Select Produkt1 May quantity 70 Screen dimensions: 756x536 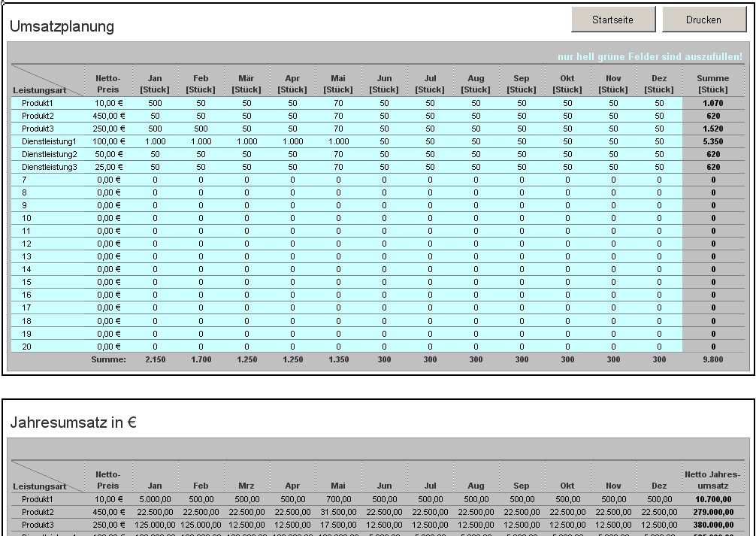(338, 103)
